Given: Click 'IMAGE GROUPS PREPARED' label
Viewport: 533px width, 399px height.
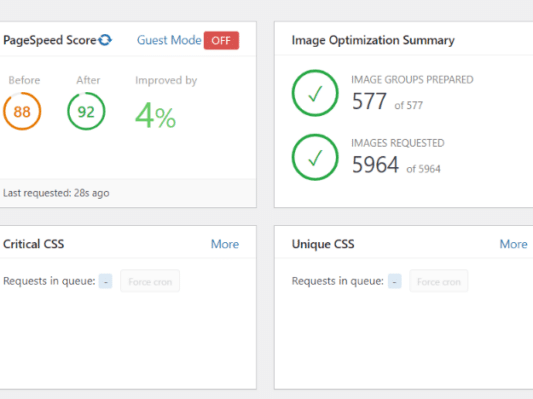Looking at the screenshot, I should coord(412,80).
